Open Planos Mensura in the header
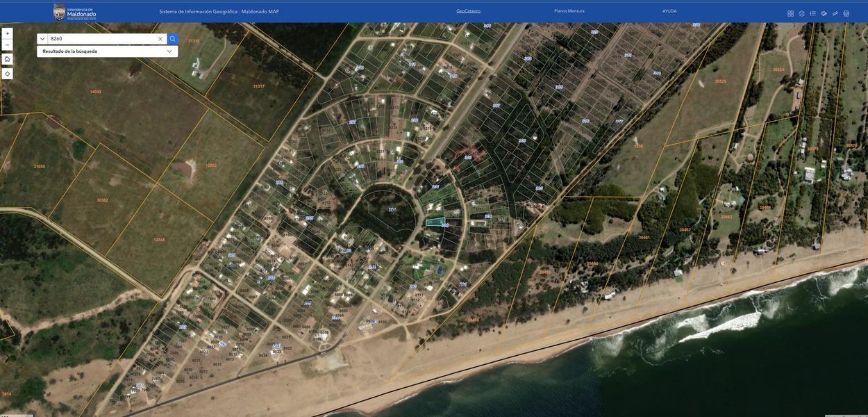 569,11
